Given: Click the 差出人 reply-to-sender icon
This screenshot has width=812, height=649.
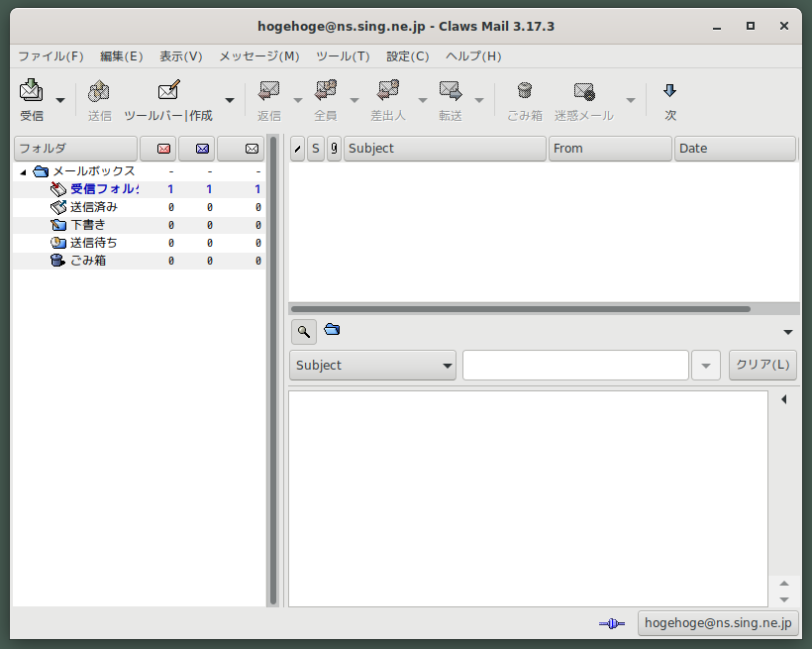Looking at the screenshot, I should [388, 91].
